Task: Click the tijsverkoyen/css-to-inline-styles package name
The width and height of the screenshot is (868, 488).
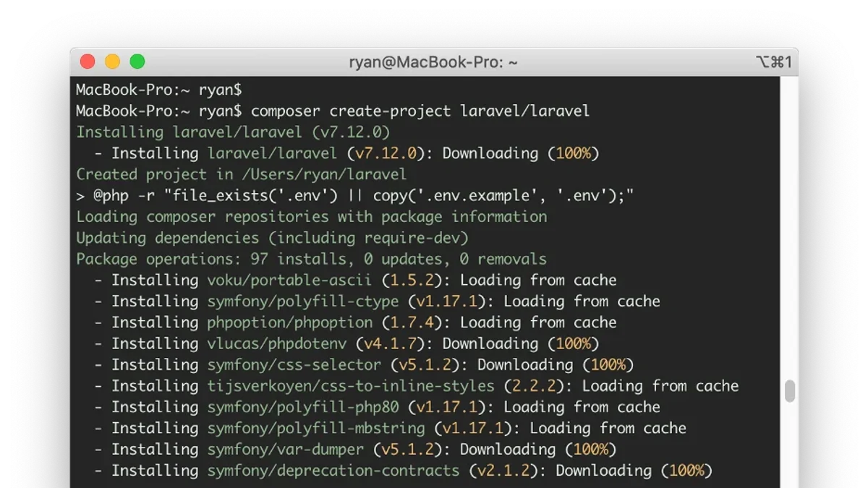Action: [x=351, y=385]
